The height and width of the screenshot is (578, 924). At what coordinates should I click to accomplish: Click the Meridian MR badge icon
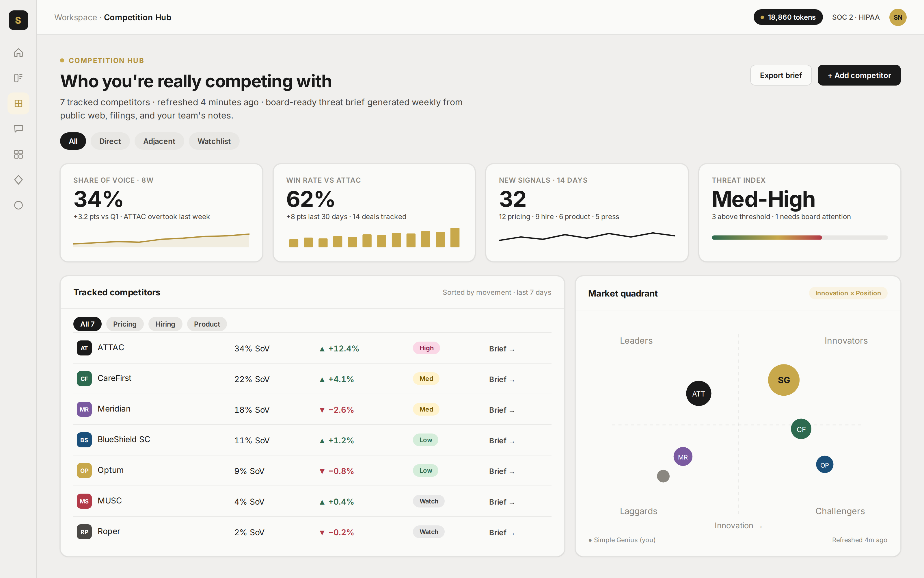tap(84, 409)
